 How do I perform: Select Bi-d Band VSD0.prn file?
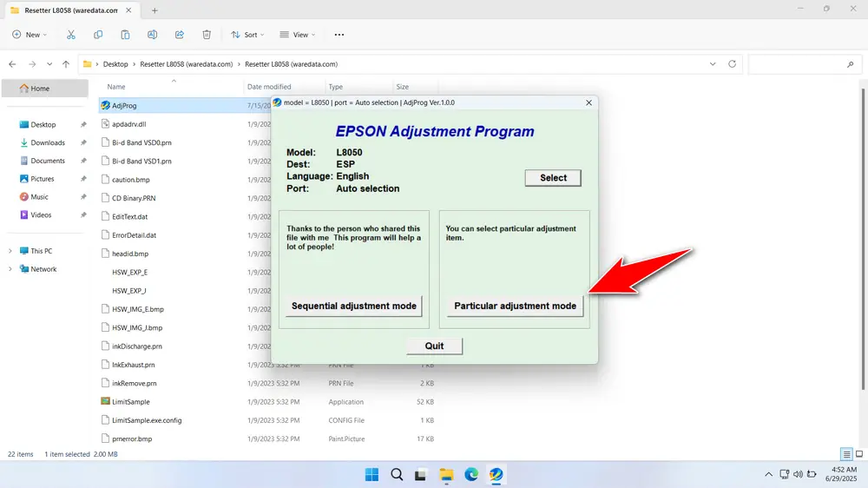(x=141, y=143)
